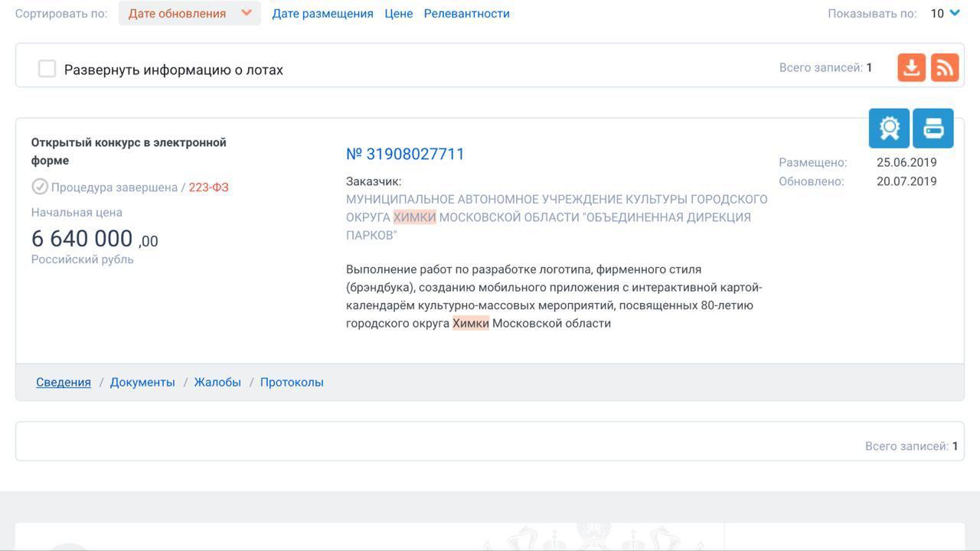Click the placement date 25.06.2019

(906, 162)
